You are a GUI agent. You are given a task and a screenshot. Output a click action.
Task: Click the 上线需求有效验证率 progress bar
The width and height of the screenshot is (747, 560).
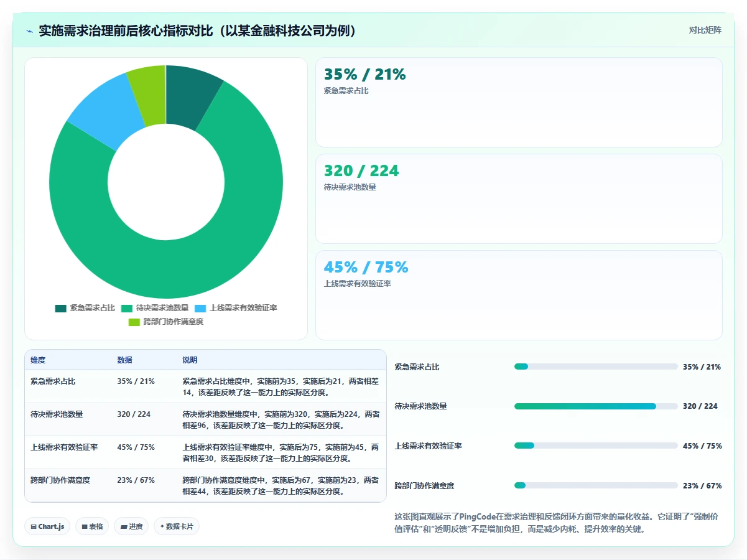tap(596, 446)
